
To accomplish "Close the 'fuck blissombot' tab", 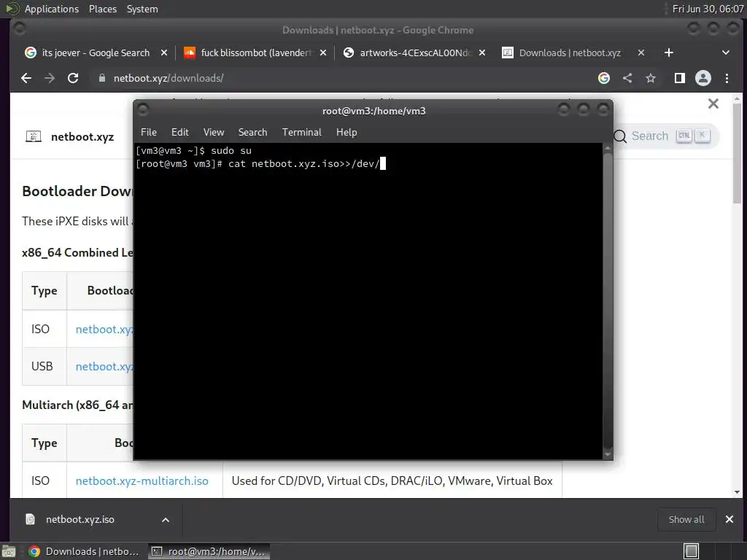I will pos(323,52).
